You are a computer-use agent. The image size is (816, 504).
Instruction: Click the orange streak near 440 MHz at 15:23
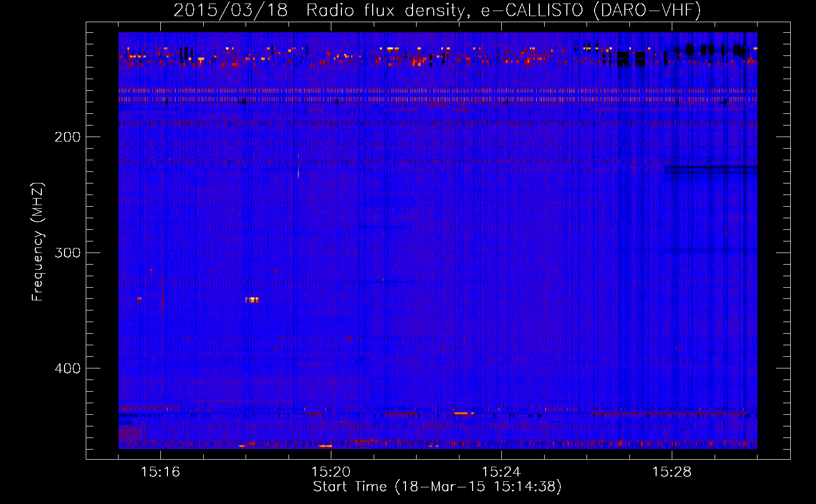464,413
